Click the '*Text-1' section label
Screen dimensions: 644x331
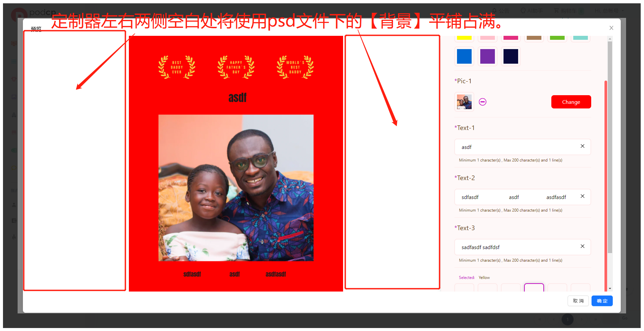tap(465, 128)
